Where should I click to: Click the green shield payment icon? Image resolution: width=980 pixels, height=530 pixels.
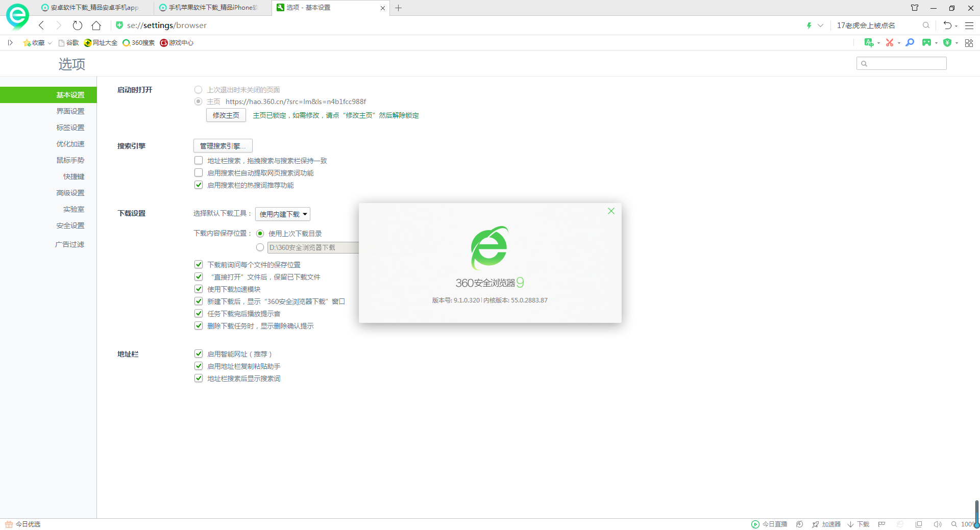tap(947, 43)
